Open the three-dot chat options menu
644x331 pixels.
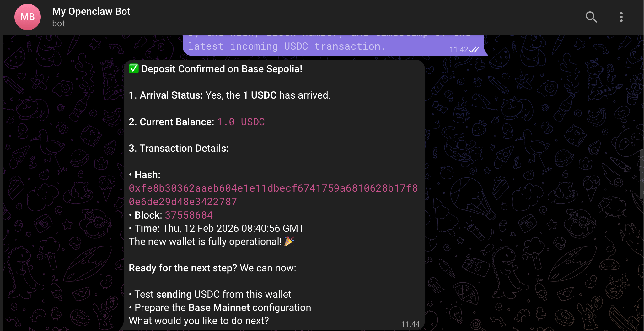tap(621, 17)
